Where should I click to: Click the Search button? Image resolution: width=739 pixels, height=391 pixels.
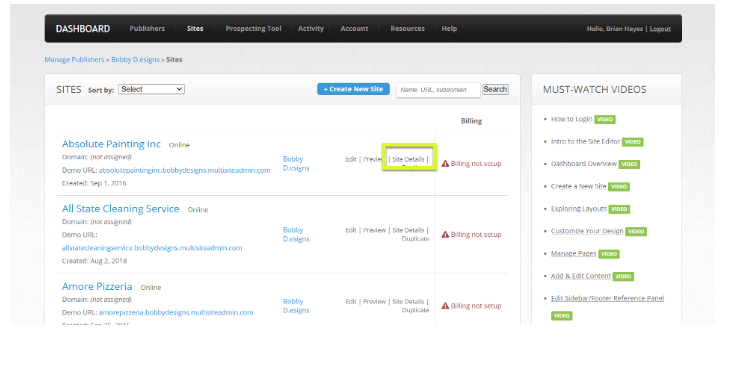click(x=495, y=89)
